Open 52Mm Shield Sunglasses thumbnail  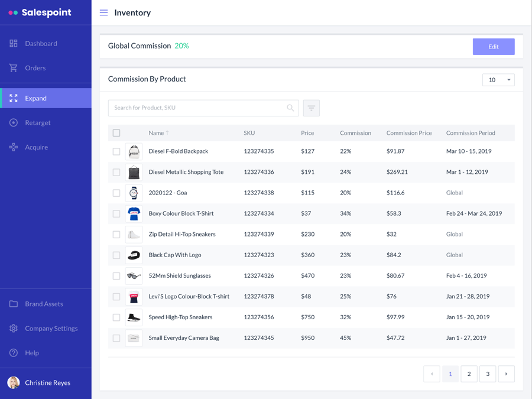click(x=134, y=275)
